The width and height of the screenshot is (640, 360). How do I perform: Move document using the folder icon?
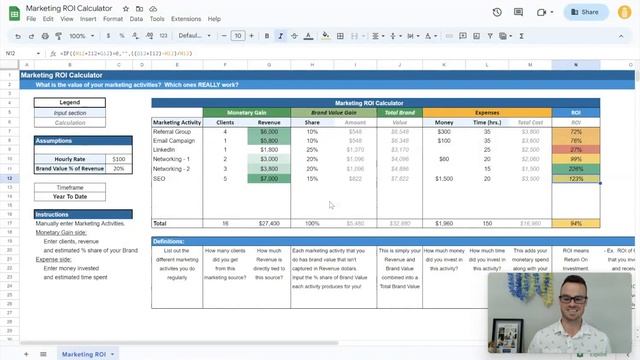139,9
